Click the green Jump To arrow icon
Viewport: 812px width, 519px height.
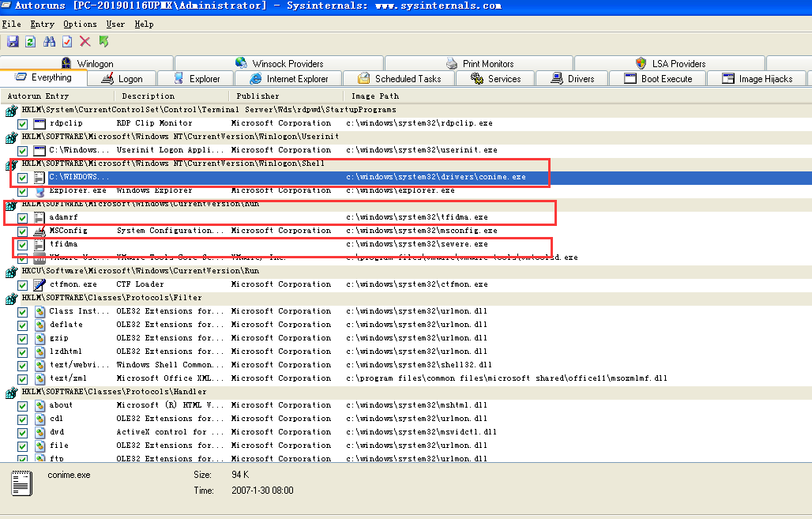103,41
